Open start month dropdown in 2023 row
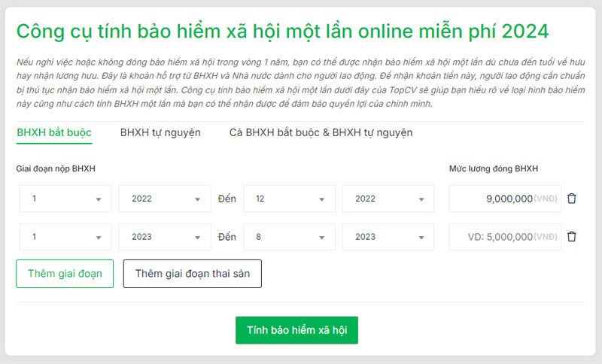This screenshot has height=364, width=602. (65, 237)
